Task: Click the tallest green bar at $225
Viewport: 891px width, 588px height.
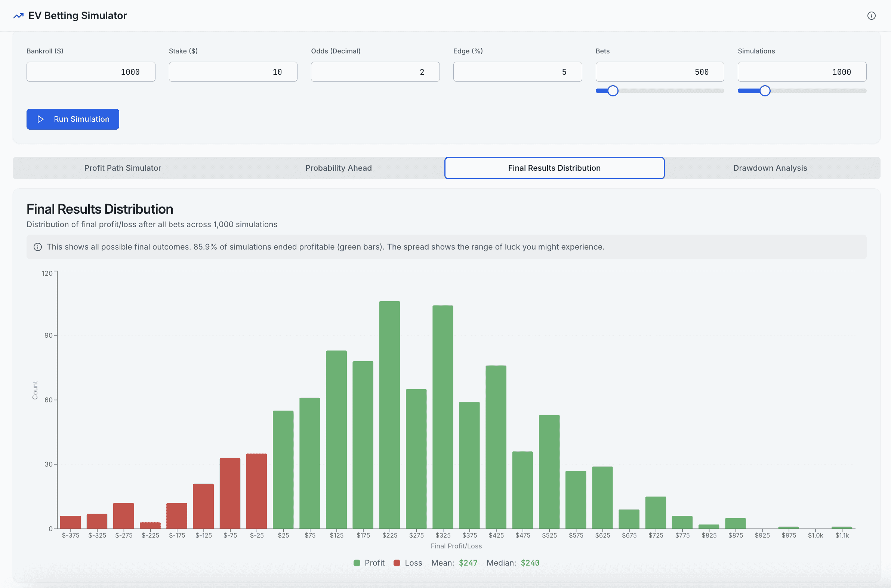Action: (389, 414)
